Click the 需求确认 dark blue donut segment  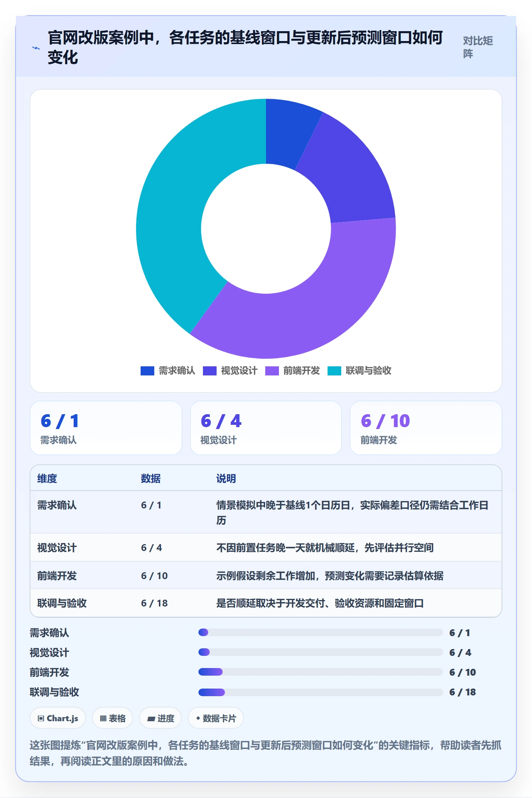pos(288,133)
